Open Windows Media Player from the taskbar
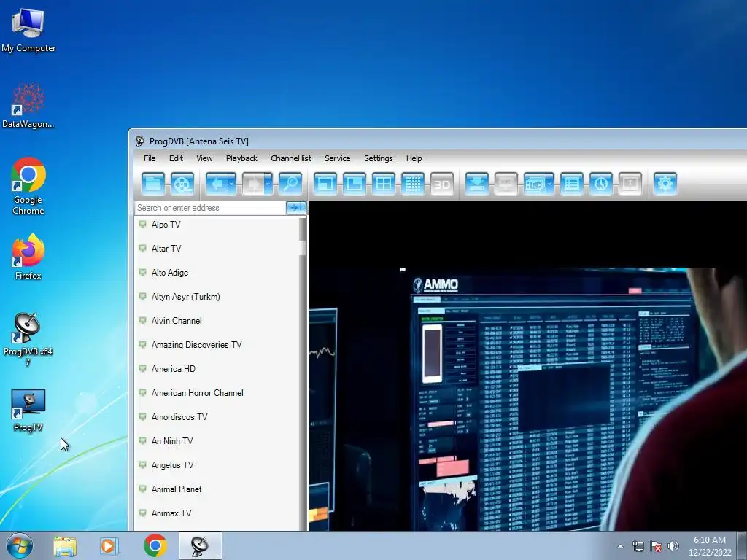 coord(109,545)
